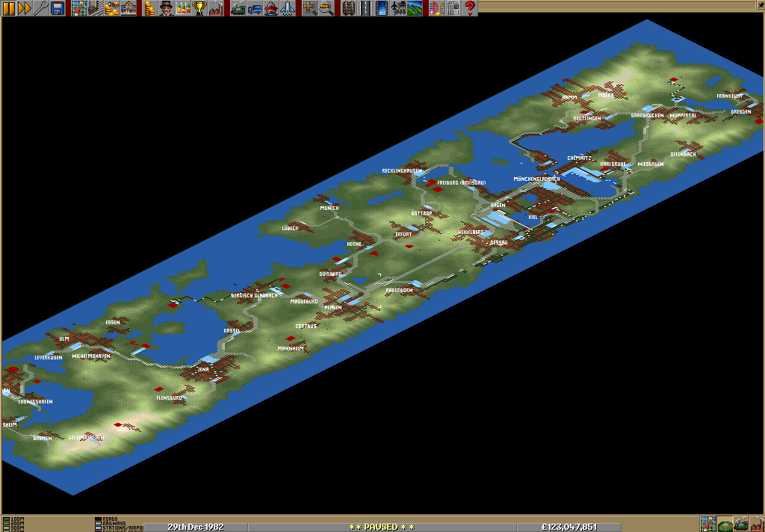Show vehicles on small map
Viewport: 765px width, 532px height.
pos(741,524)
